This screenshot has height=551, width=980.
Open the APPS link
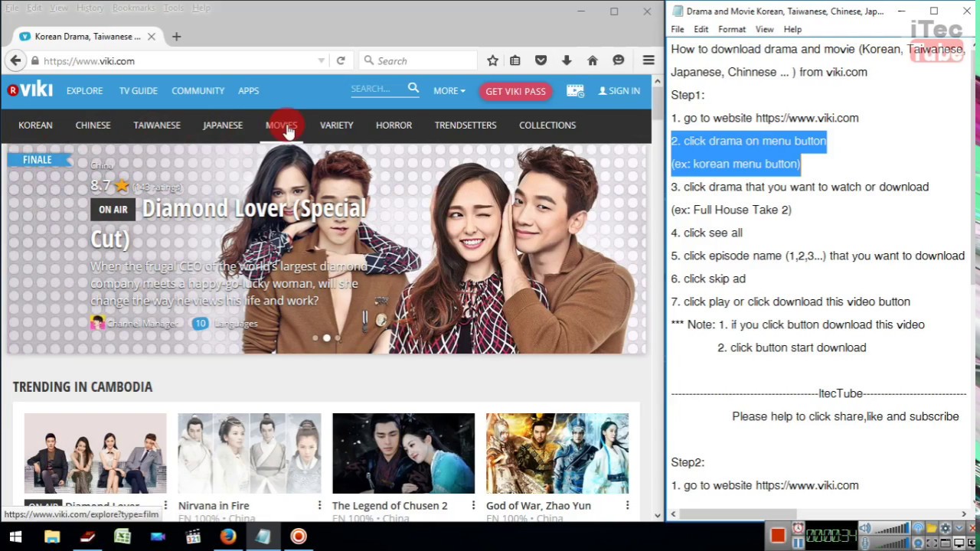tap(248, 90)
